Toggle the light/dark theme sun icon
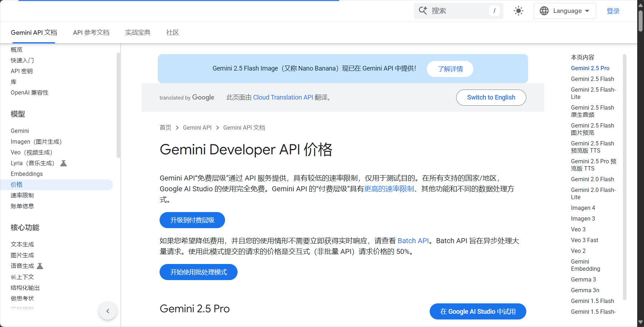 tap(518, 11)
